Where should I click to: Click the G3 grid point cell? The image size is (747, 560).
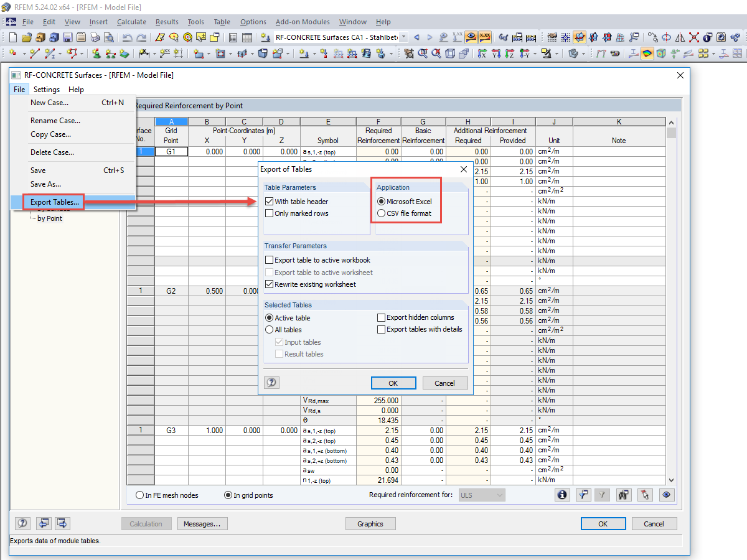coord(171,430)
